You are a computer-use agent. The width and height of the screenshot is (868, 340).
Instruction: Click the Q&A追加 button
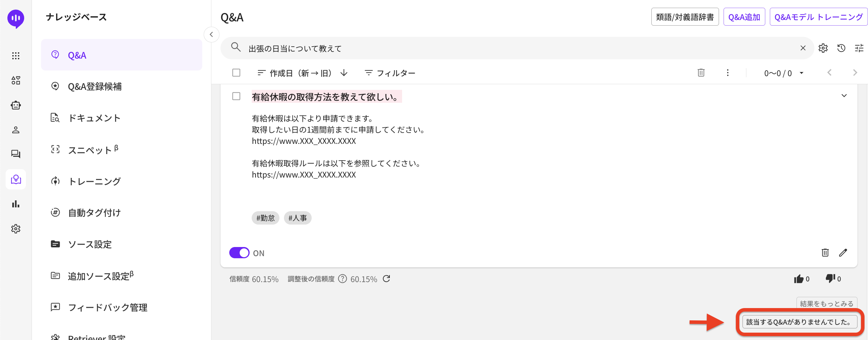pos(744,17)
